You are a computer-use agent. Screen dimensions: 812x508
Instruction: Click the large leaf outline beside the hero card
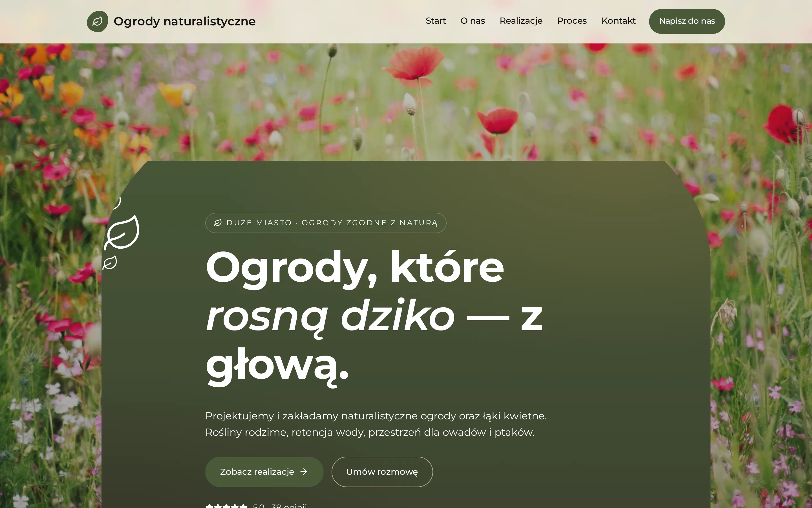pyautogui.click(x=122, y=233)
